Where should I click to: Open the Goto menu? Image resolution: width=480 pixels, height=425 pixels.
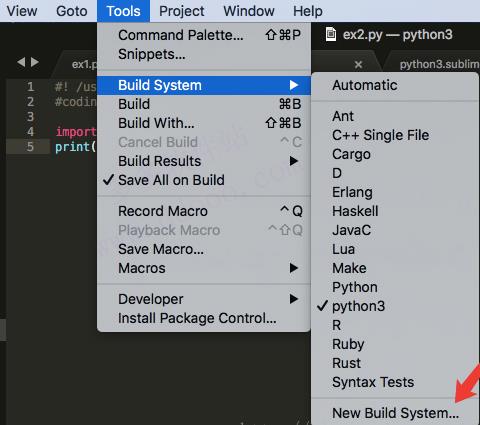pos(72,11)
